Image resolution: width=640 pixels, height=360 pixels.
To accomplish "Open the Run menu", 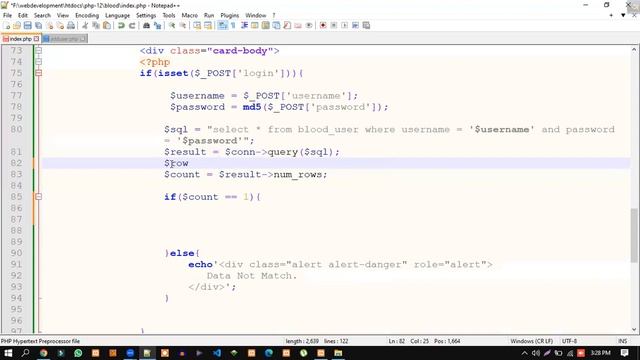I will point(209,16).
